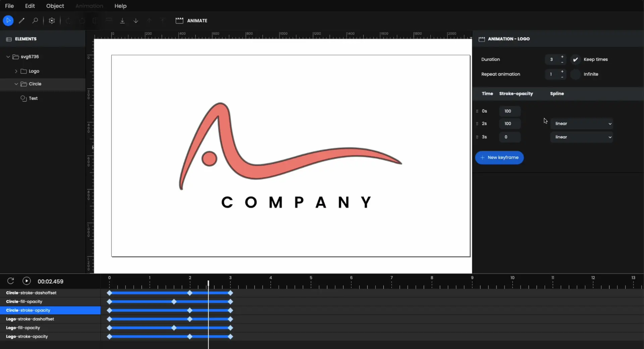
Task: Click the Circle folder icon
Action: pos(23,84)
